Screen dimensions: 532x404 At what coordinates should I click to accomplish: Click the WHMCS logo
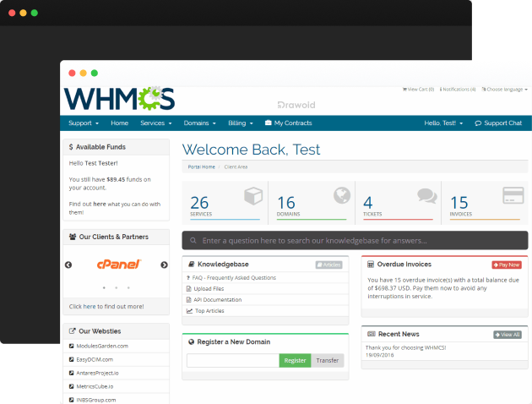[x=119, y=99]
